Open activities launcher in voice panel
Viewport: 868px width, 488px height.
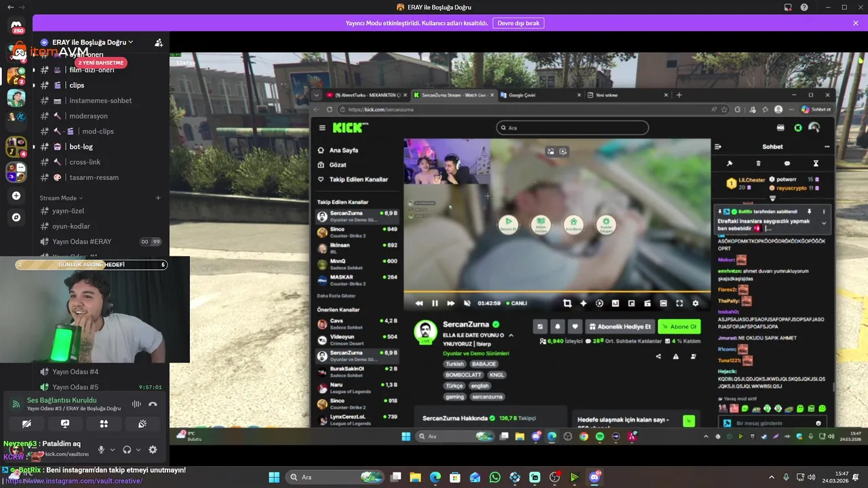click(104, 424)
